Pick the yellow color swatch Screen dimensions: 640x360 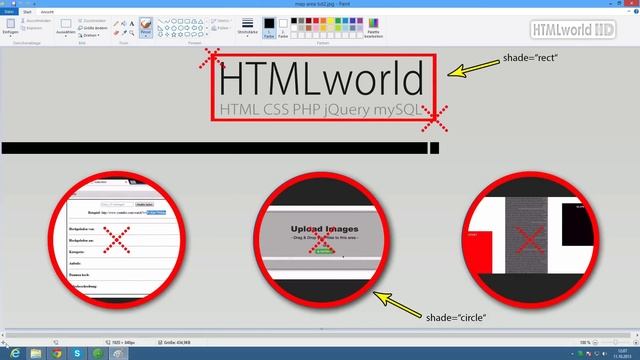click(331, 21)
